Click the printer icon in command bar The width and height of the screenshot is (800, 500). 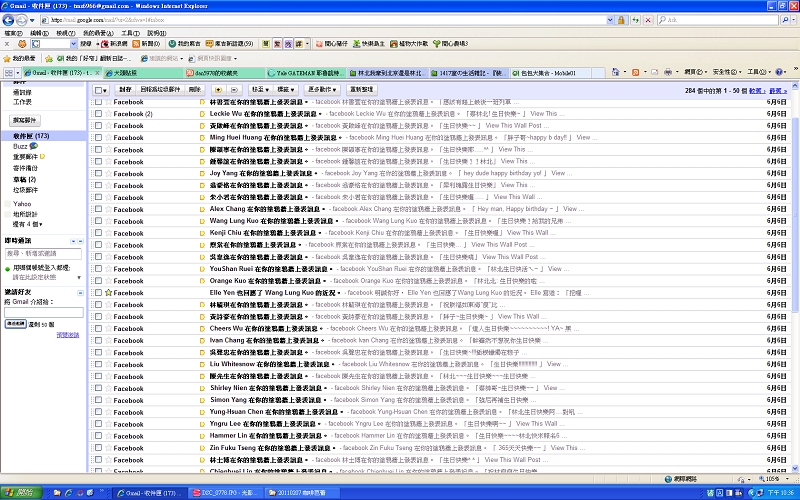click(668, 72)
